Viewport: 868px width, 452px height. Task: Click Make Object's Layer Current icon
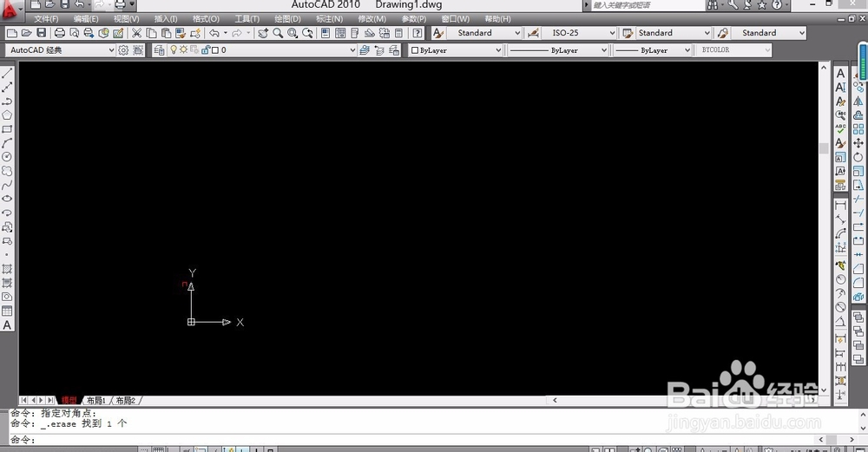[x=365, y=50]
